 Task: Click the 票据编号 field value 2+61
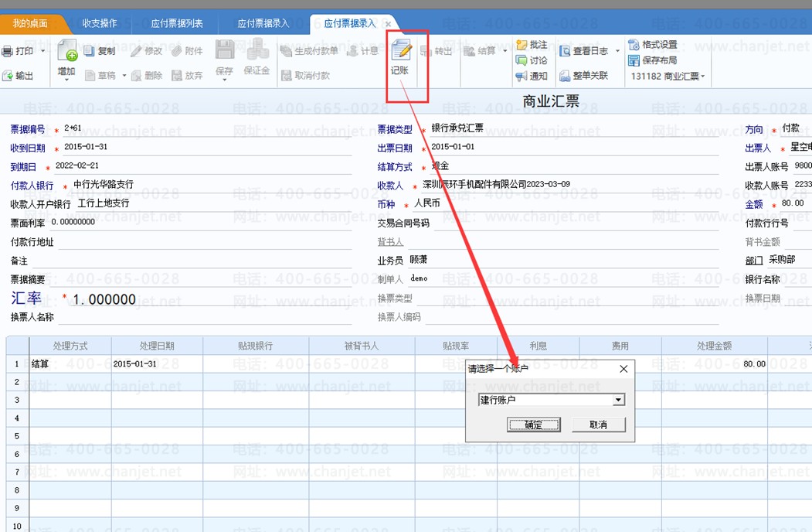73,128
